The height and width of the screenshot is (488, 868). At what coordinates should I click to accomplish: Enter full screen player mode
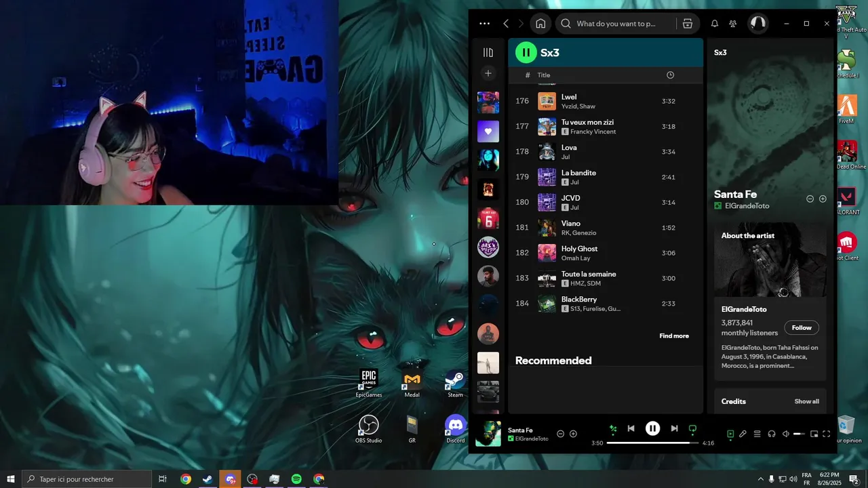[x=827, y=434]
